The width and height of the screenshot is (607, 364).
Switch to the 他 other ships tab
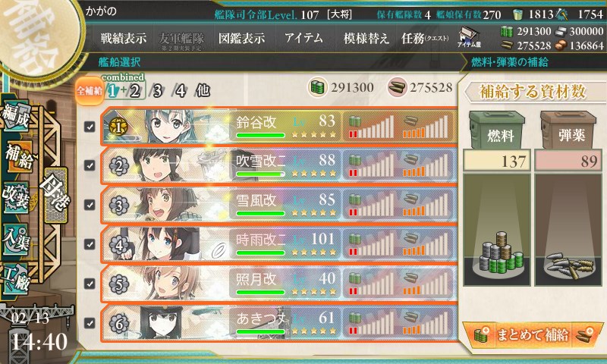pos(203,90)
